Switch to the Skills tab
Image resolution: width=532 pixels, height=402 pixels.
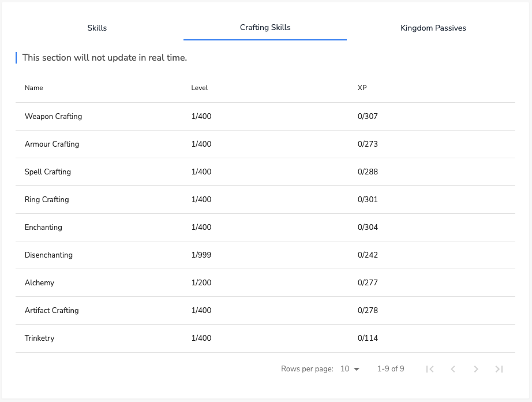(97, 28)
